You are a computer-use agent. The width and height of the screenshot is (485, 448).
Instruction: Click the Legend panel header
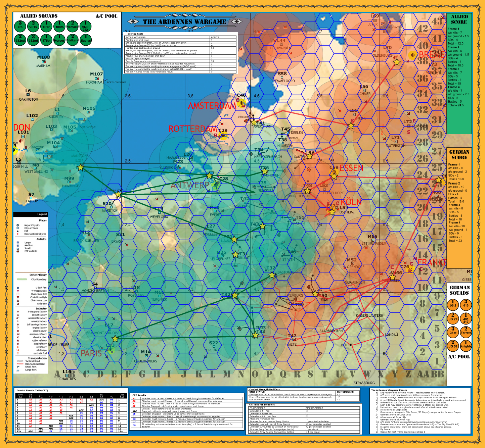click(x=31, y=214)
